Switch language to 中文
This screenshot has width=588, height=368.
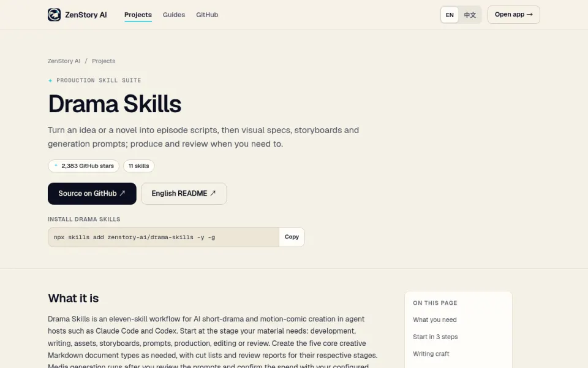[x=470, y=15]
